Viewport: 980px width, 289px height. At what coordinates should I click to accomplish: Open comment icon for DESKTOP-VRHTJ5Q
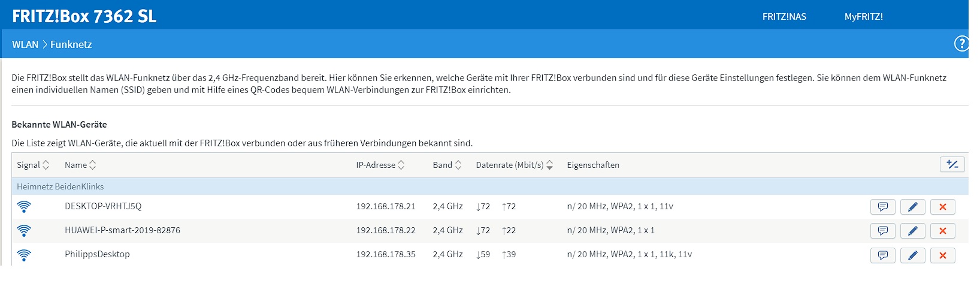point(882,207)
